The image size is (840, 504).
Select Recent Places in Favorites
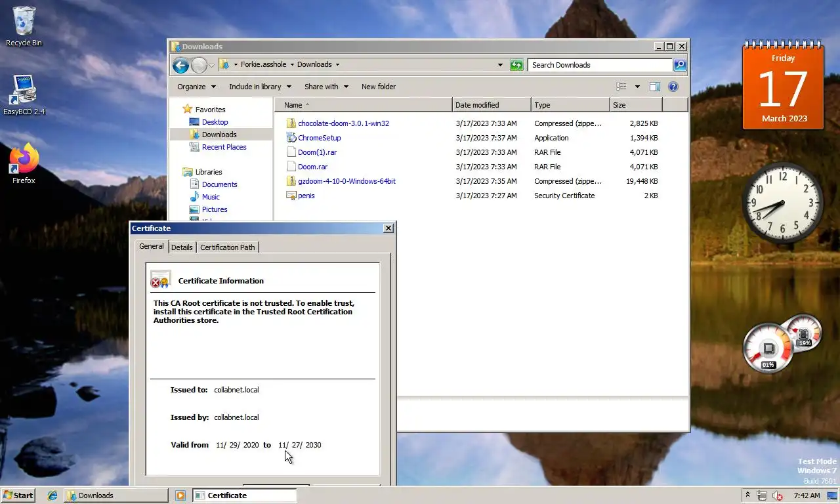tap(224, 147)
